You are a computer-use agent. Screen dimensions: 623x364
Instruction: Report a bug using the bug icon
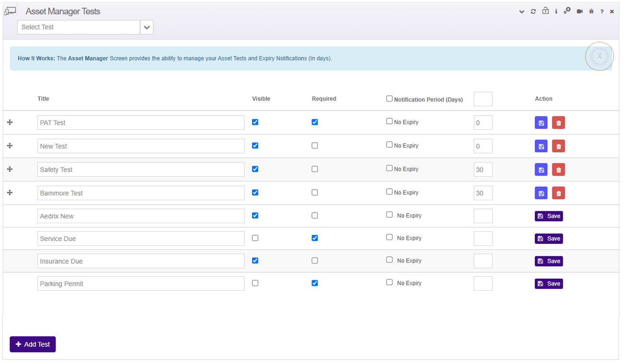coord(591,11)
